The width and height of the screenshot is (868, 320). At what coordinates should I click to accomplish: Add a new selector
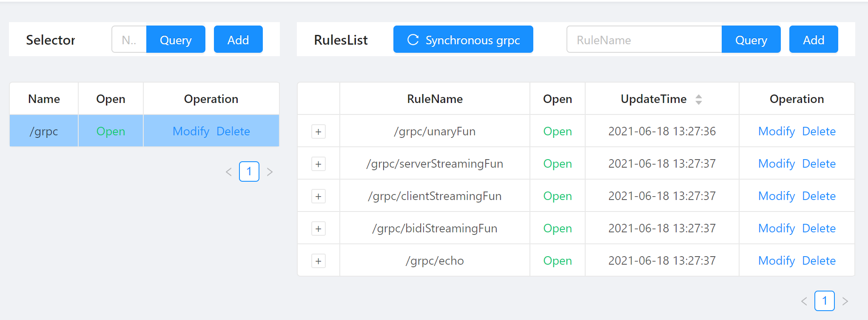pos(238,40)
